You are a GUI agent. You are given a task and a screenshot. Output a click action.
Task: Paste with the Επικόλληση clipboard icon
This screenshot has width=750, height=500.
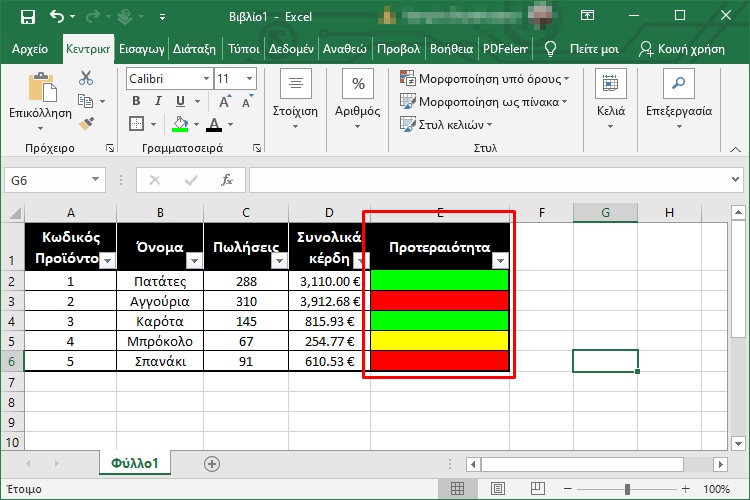[x=42, y=88]
